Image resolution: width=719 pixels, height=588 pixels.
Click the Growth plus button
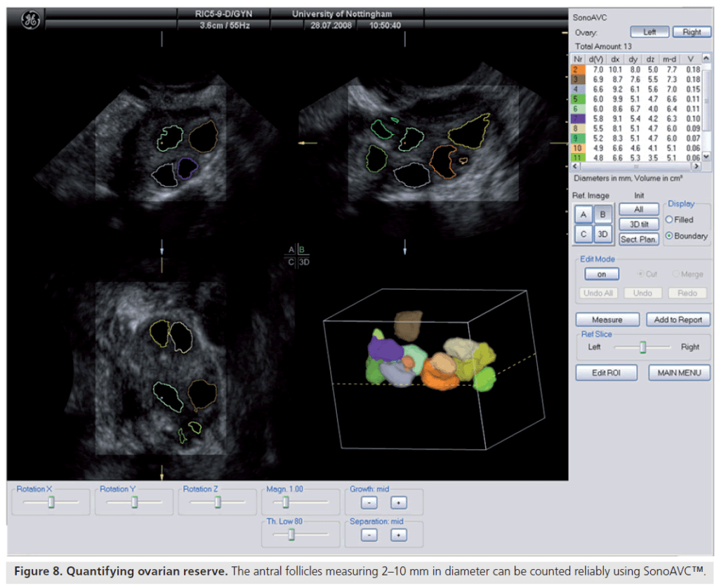tap(398, 502)
